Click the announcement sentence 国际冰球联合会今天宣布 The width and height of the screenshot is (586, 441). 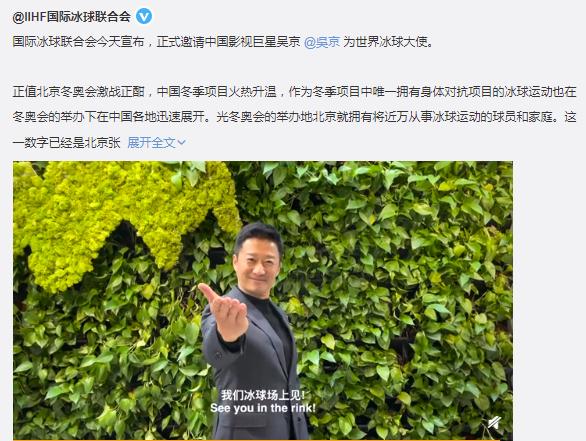click(78, 42)
